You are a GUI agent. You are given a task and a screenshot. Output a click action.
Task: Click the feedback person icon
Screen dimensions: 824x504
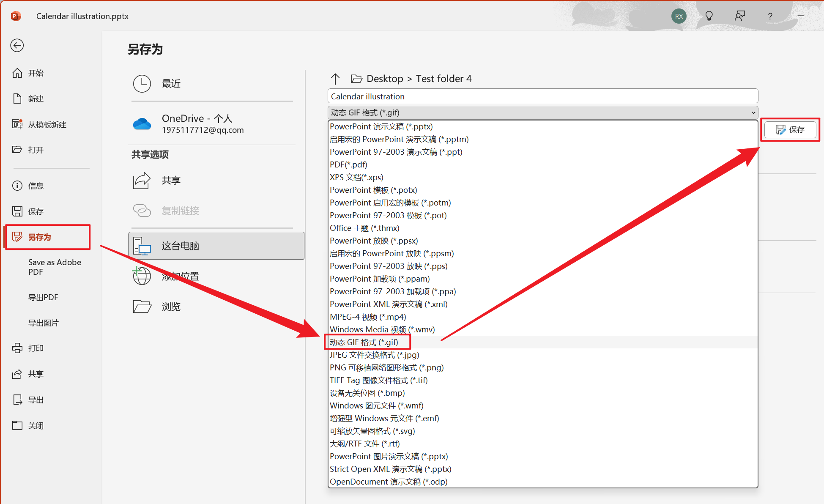(739, 16)
